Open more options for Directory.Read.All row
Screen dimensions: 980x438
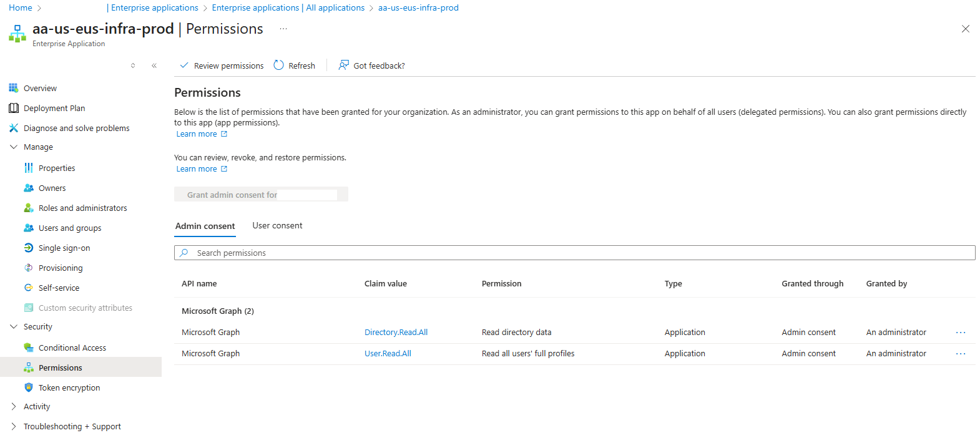click(960, 333)
